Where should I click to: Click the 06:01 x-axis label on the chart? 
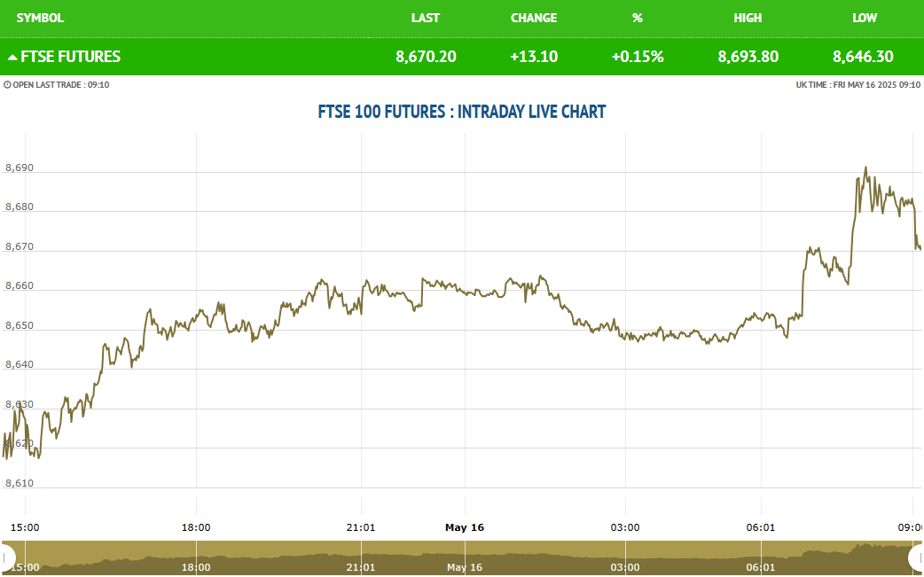pyautogui.click(x=761, y=527)
